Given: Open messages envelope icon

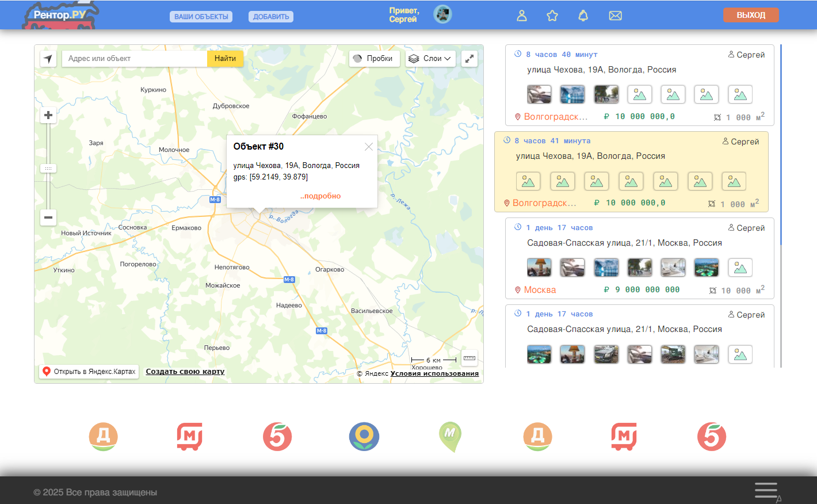Looking at the screenshot, I should (x=615, y=16).
